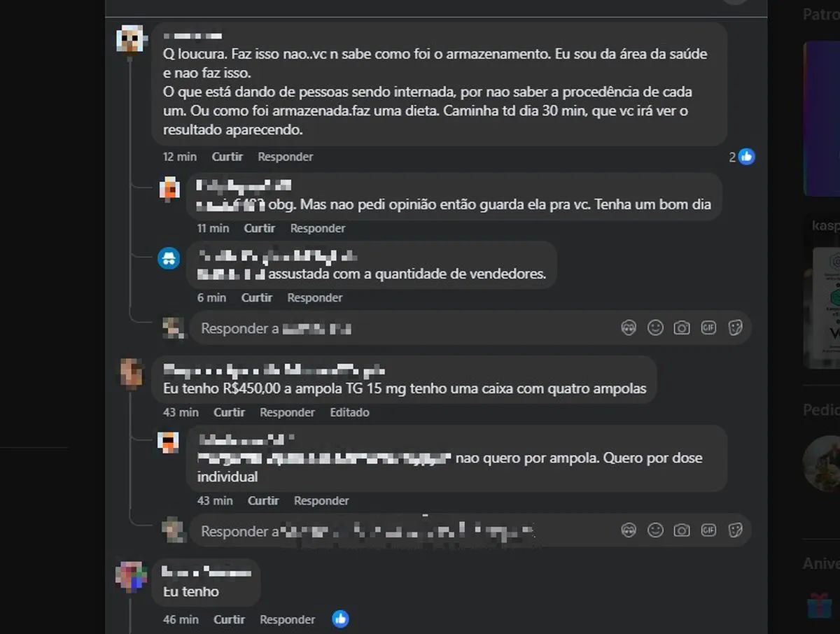View like reactions on health-area comment
Viewport: 840px width, 634px height.
[x=742, y=157]
